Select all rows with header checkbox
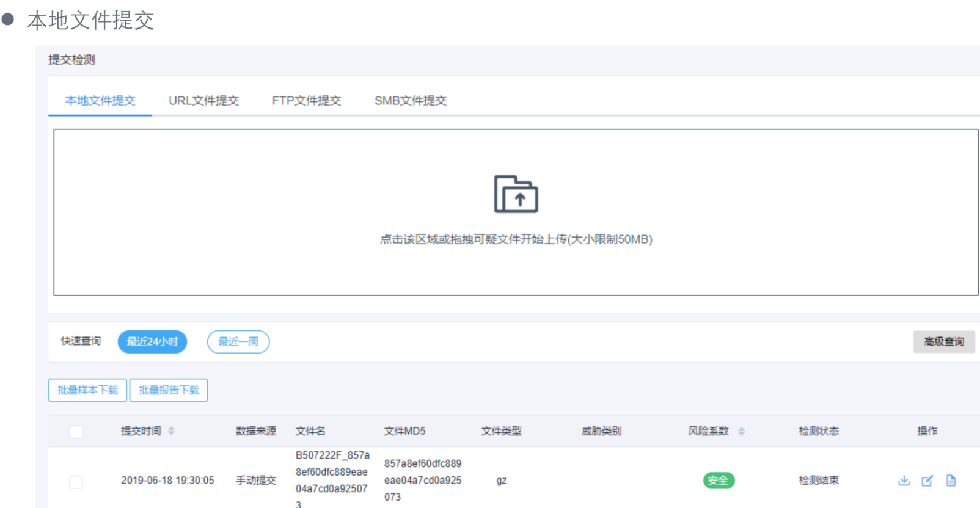980x508 pixels. click(x=76, y=432)
